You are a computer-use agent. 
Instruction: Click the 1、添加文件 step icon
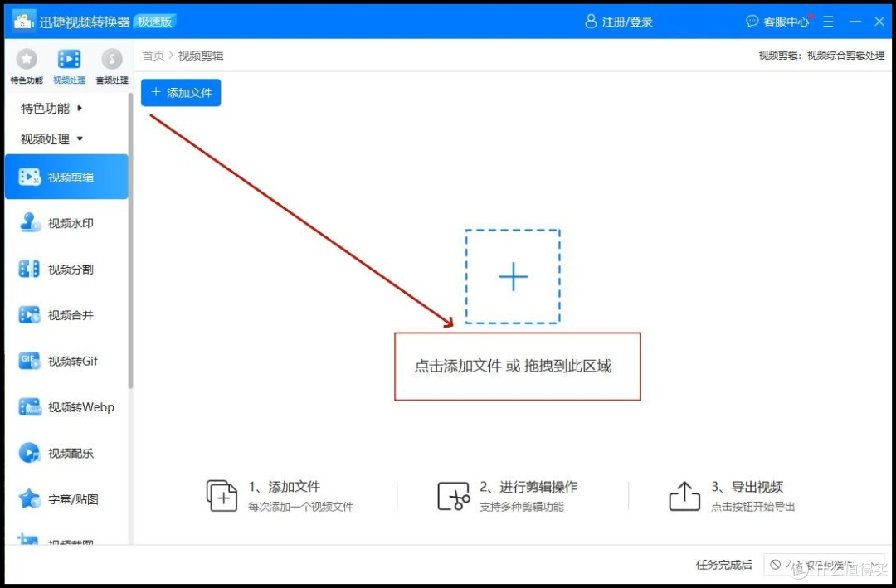tap(222, 495)
